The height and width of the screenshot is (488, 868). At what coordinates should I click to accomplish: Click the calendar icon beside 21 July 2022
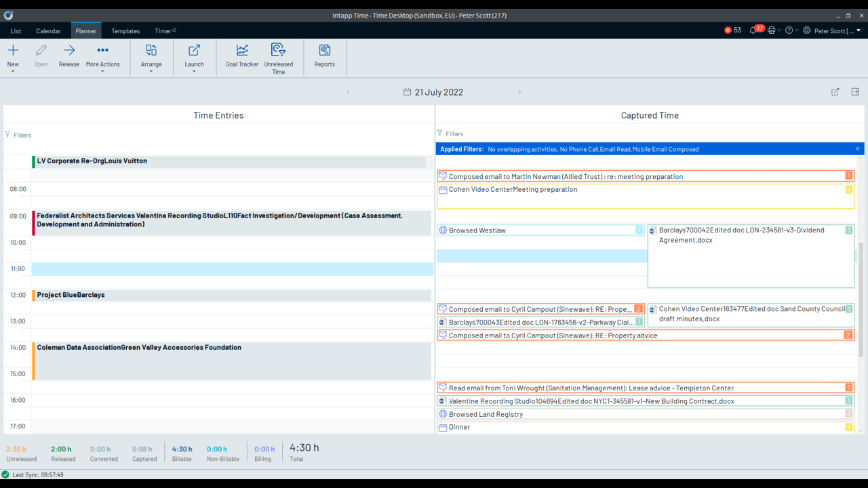coord(407,92)
